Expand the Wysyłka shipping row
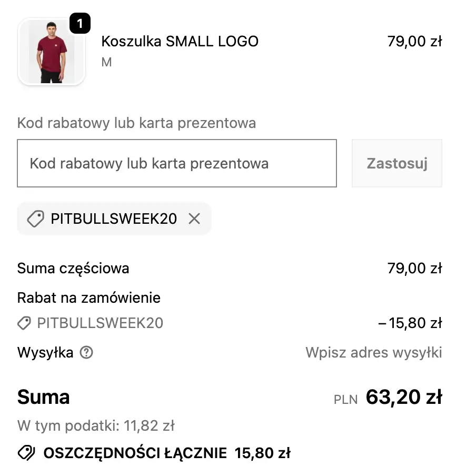The width and height of the screenshot is (476, 476). (45, 352)
